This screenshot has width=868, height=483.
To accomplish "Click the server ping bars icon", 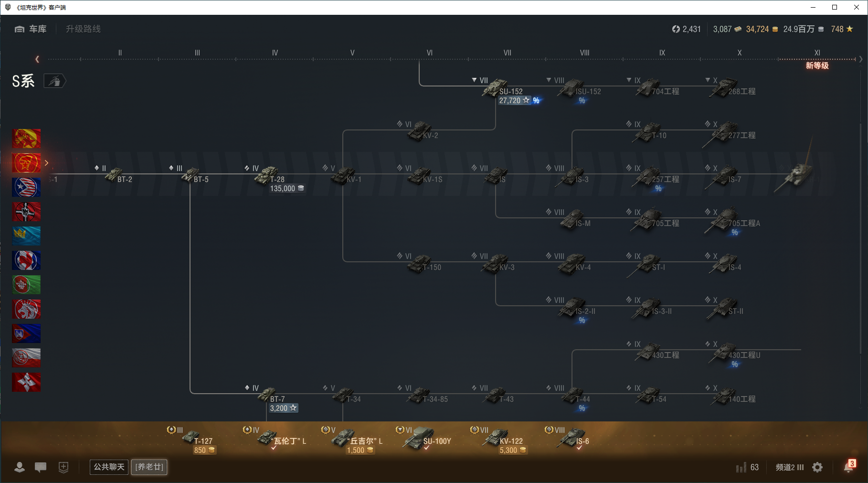I will [741, 467].
